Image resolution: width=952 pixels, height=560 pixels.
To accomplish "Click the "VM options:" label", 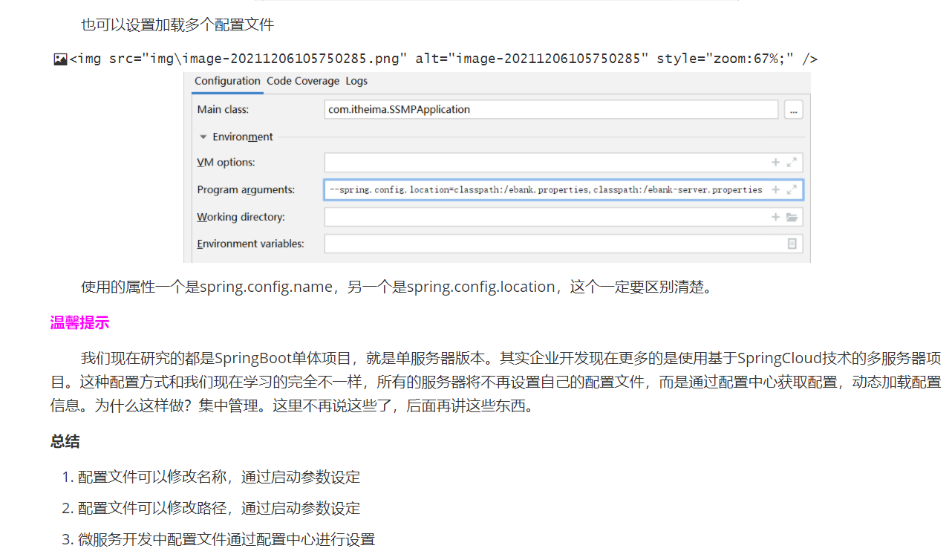I will [x=226, y=163].
